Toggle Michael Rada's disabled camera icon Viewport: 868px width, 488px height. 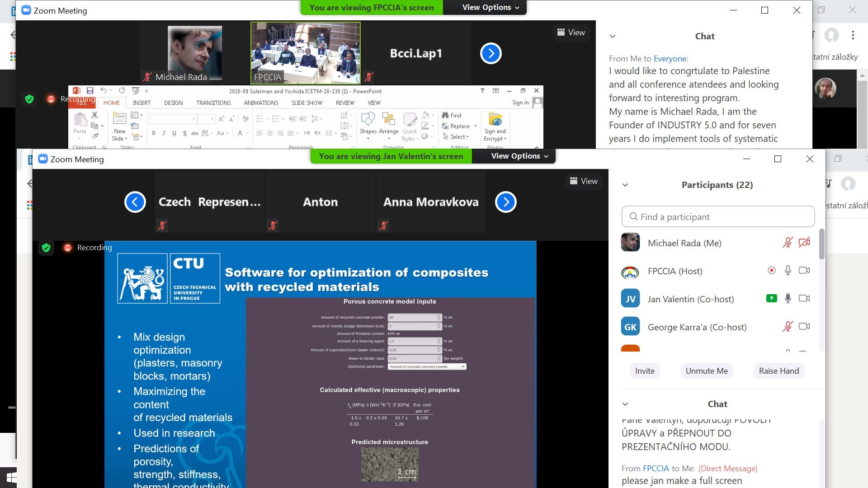pos(804,243)
